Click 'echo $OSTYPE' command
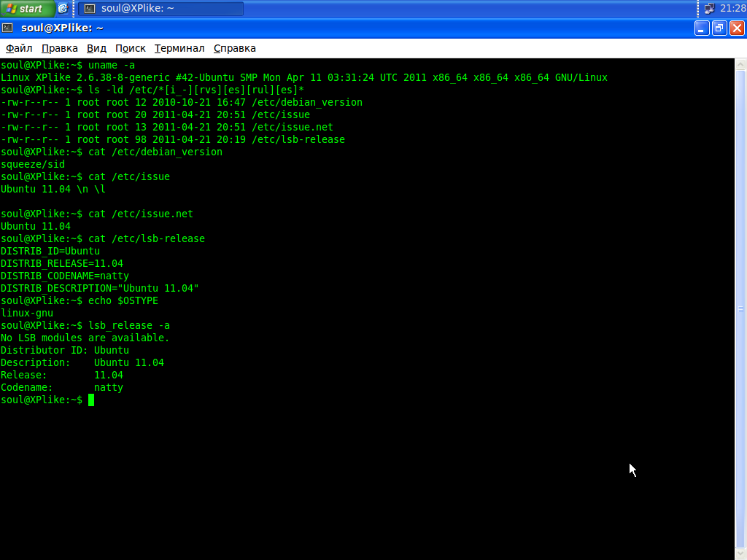 click(123, 300)
